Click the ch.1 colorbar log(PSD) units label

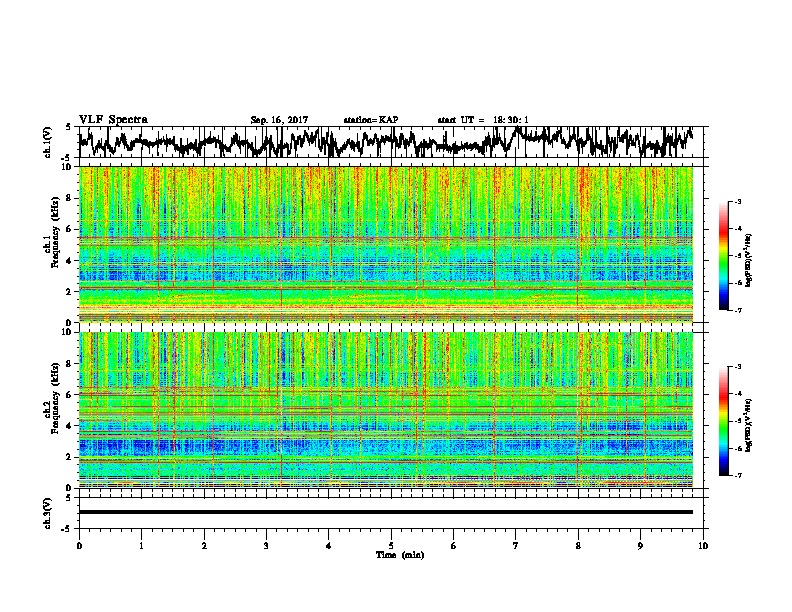pyautogui.click(x=748, y=260)
